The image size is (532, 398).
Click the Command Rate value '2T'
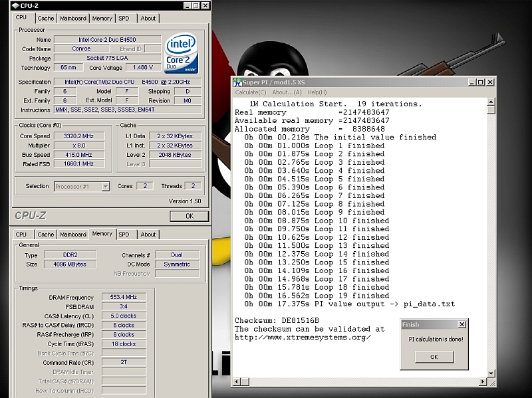coord(124,362)
